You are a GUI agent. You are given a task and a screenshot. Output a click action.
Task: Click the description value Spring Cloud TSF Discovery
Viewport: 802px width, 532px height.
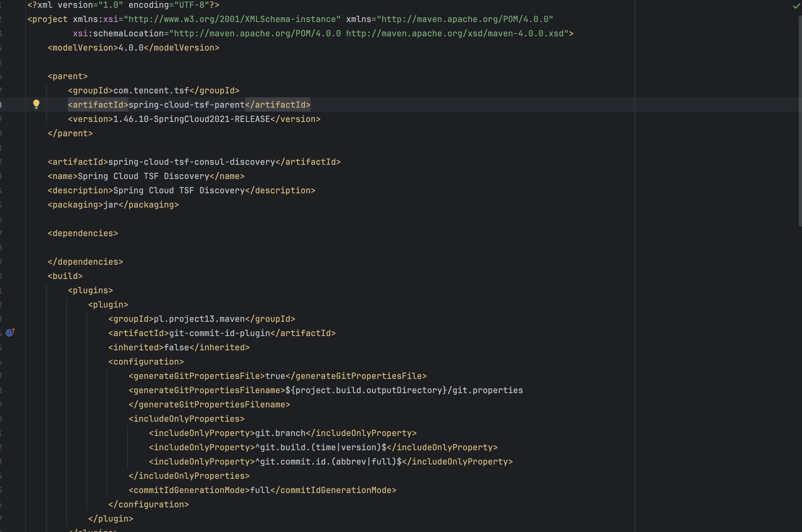(179, 190)
